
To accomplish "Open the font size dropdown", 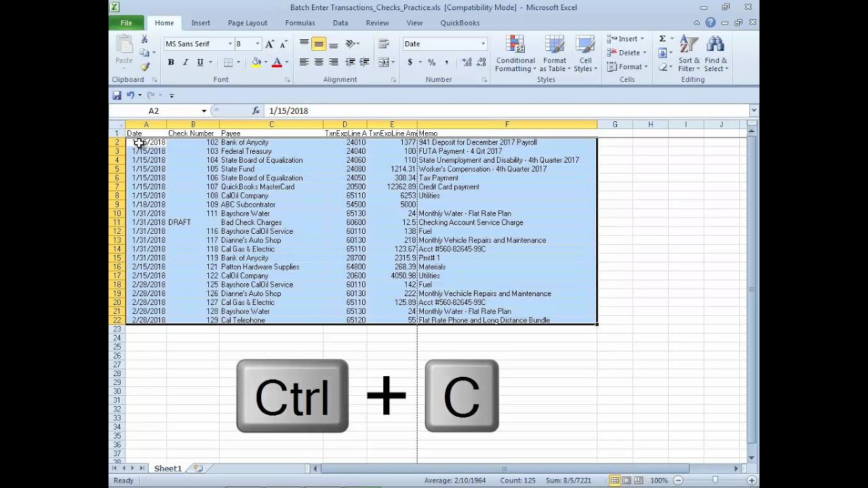I will click(x=257, y=44).
